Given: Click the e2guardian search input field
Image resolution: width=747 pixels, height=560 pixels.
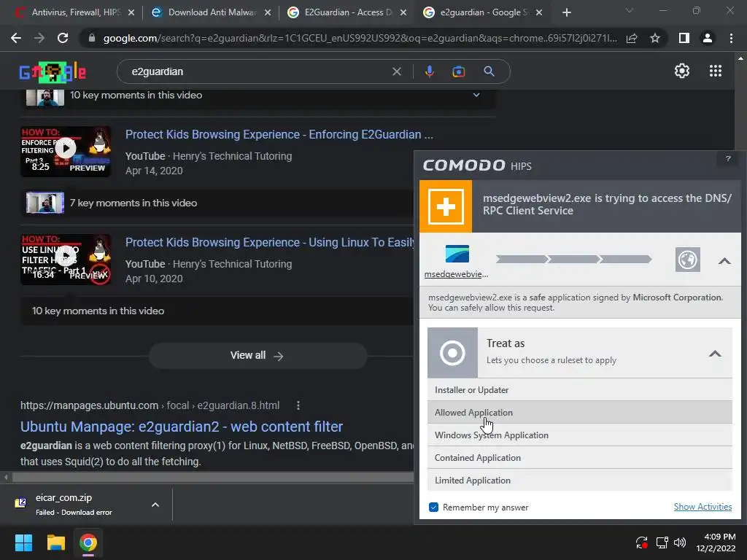Looking at the screenshot, I should [258, 71].
